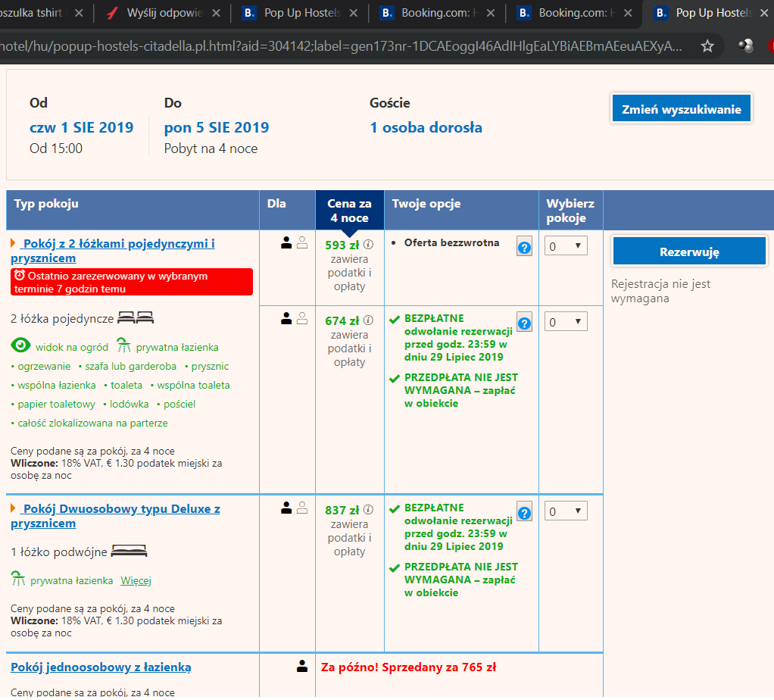Click price text 837 zł

click(x=342, y=510)
